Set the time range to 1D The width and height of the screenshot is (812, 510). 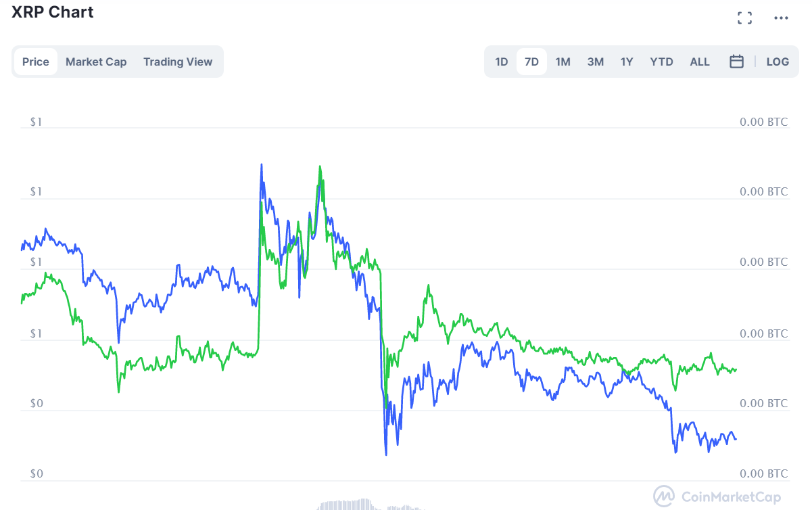[x=501, y=62]
